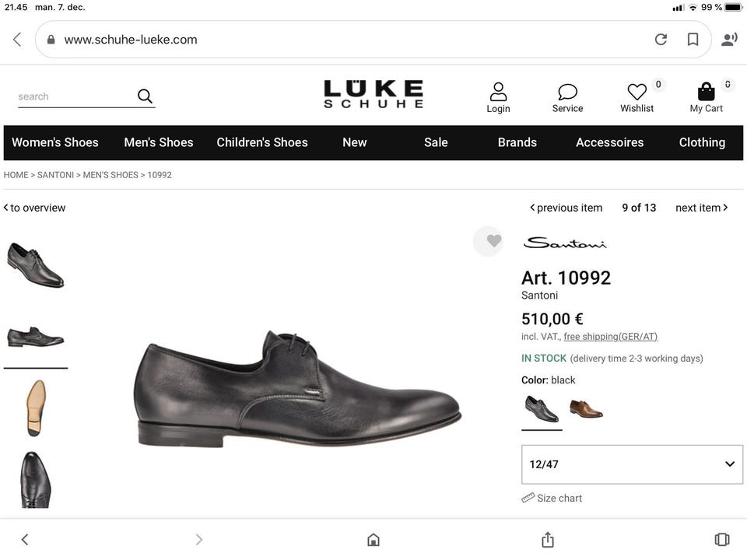This screenshot has width=747, height=560.
Task: Select the black color swatch
Action: click(x=541, y=408)
